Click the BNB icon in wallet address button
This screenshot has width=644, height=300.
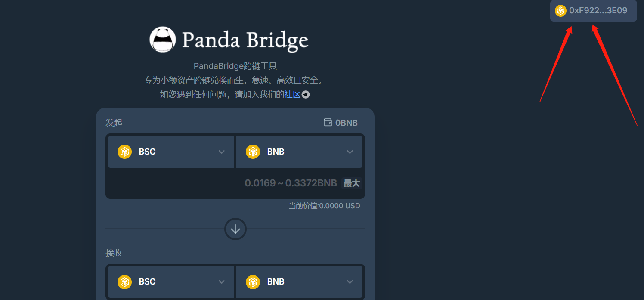coord(560,11)
